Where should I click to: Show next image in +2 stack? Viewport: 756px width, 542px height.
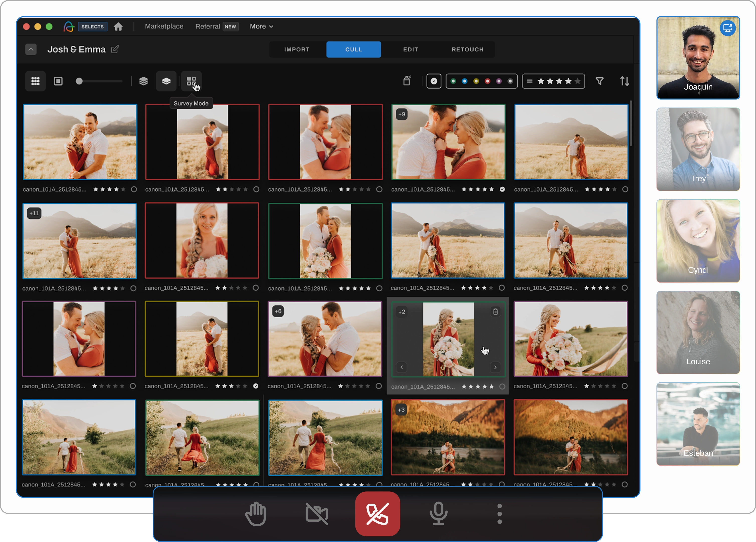[x=495, y=367]
